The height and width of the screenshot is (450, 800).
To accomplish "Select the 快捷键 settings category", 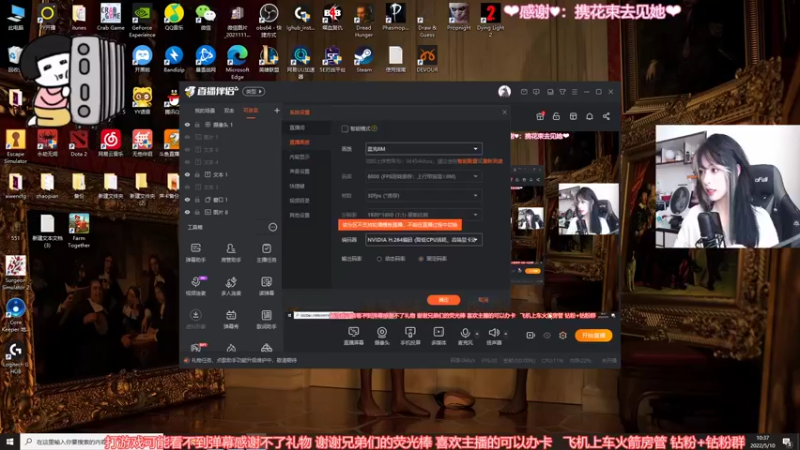I will pyautogui.click(x=297, y=186).
